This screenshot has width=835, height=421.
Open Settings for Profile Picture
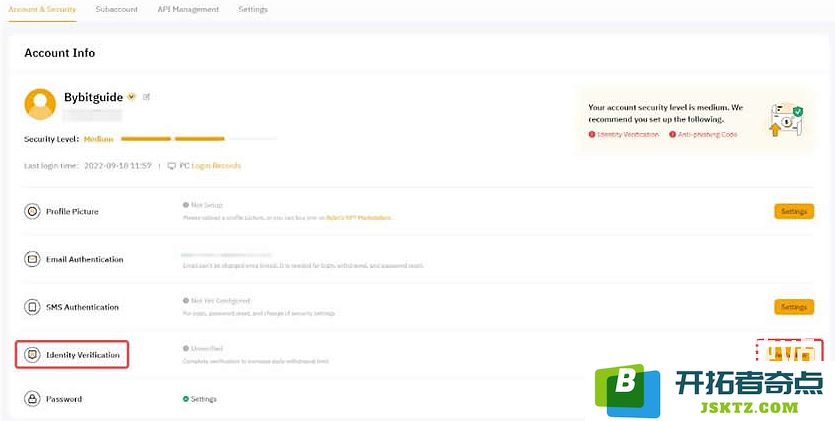794,211
